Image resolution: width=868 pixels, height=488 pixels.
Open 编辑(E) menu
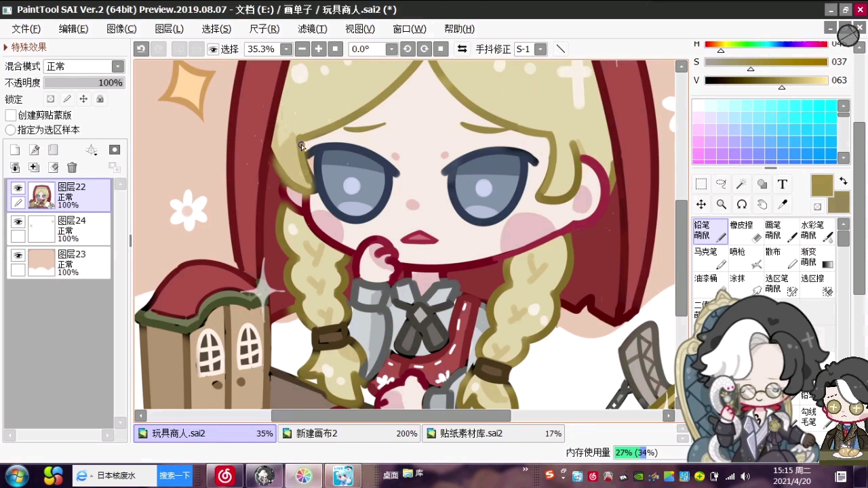[x=73, y=28]
